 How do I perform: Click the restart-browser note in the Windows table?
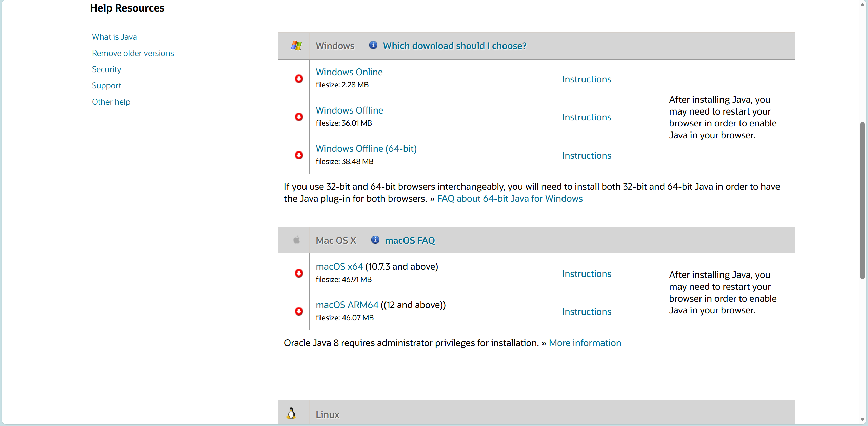(723, 117)
